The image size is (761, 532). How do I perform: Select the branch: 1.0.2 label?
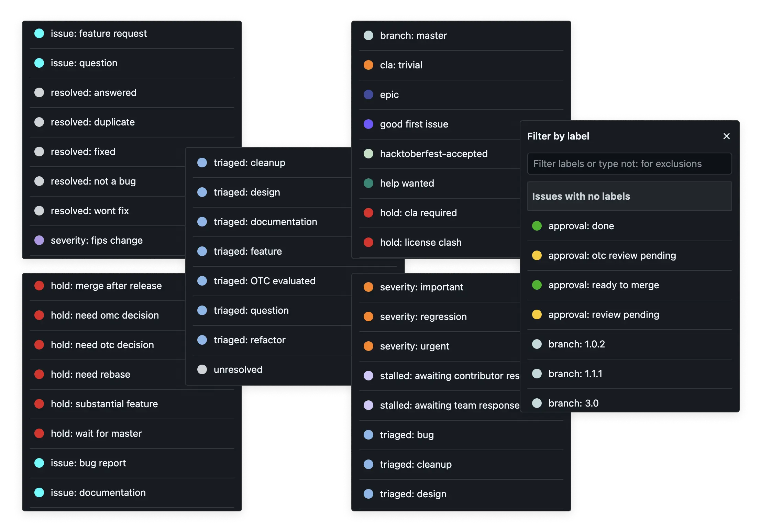tap(629, 344)
